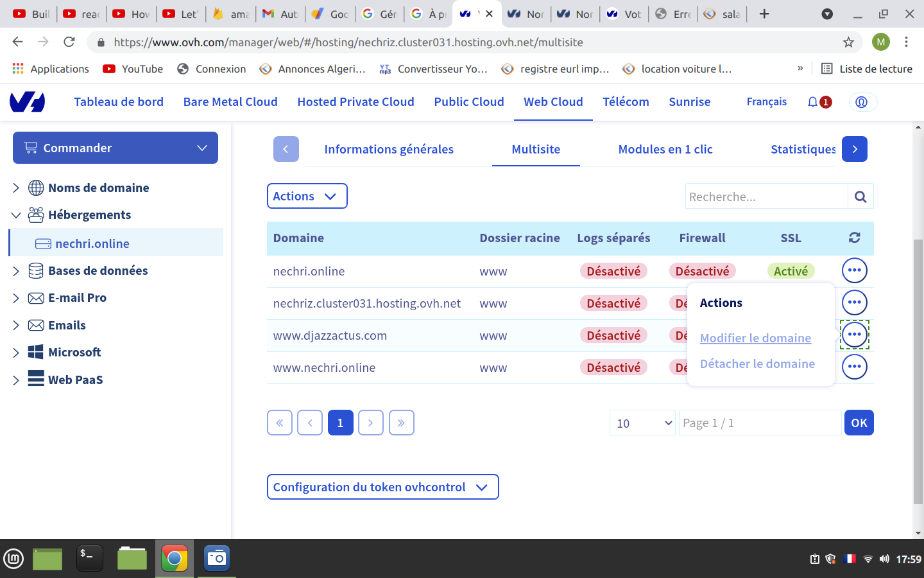Go to last page of table
This screenshot has height=578, width=924.
(401, 423)
